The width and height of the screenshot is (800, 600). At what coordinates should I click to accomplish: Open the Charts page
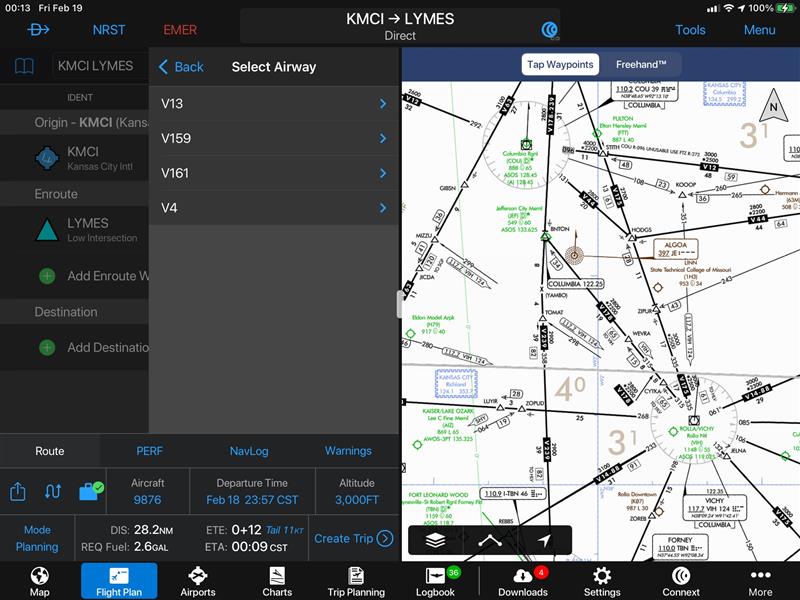tap(277, 582)
